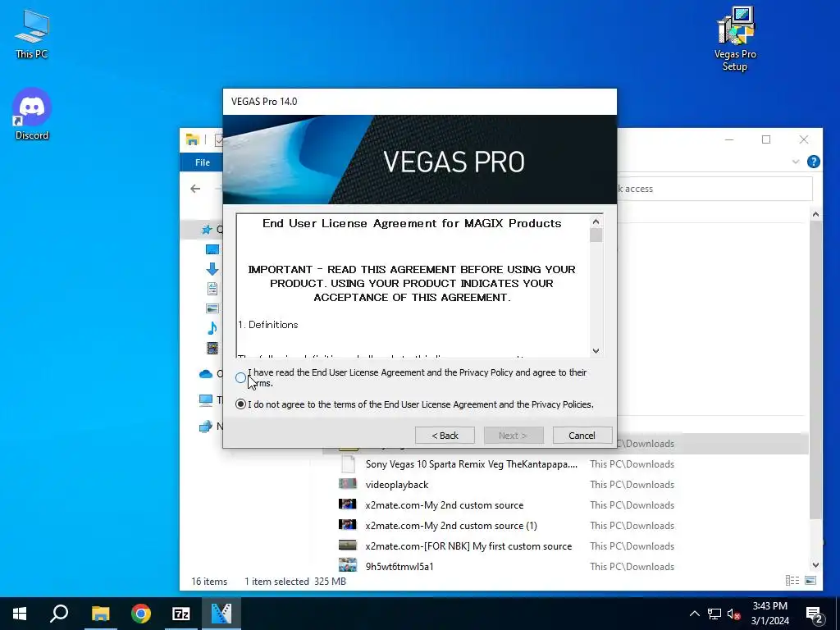Cancel the VEGAS Pro installation
840x630 pixels.
click(x=582, y=436)
